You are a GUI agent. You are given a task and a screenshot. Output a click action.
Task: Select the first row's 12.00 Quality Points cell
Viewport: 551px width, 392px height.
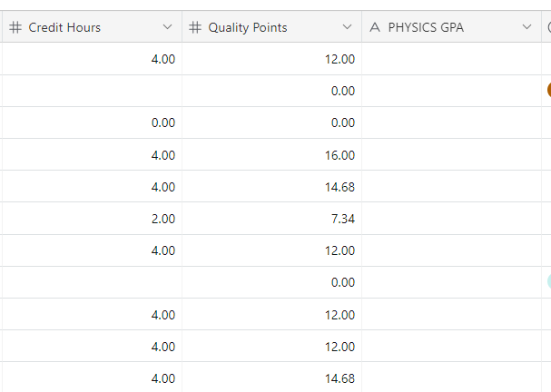272,59
